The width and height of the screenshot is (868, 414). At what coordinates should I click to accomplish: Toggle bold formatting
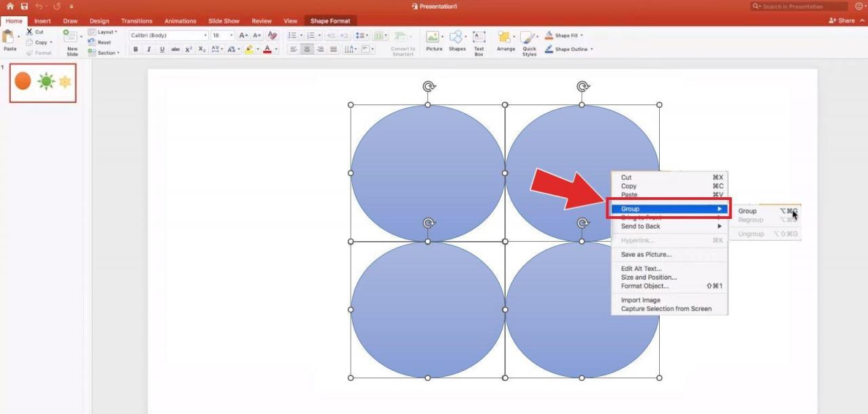click(x=135, y=48)
